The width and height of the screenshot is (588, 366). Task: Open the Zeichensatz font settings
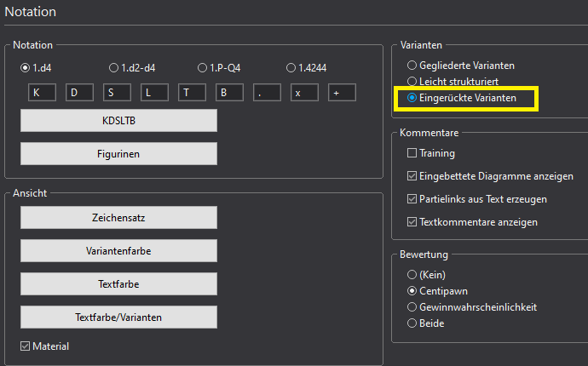(118, 217)
